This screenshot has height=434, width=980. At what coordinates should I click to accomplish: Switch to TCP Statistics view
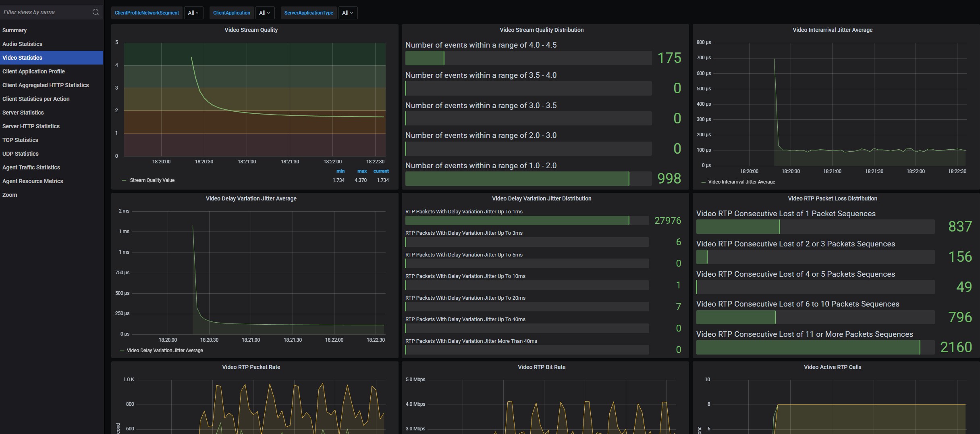click(20, 140)
